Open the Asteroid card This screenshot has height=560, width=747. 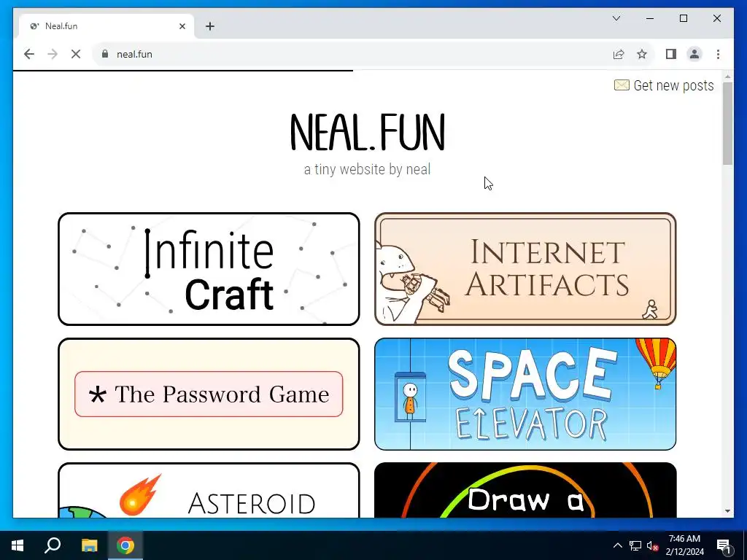tap(209, 491)
